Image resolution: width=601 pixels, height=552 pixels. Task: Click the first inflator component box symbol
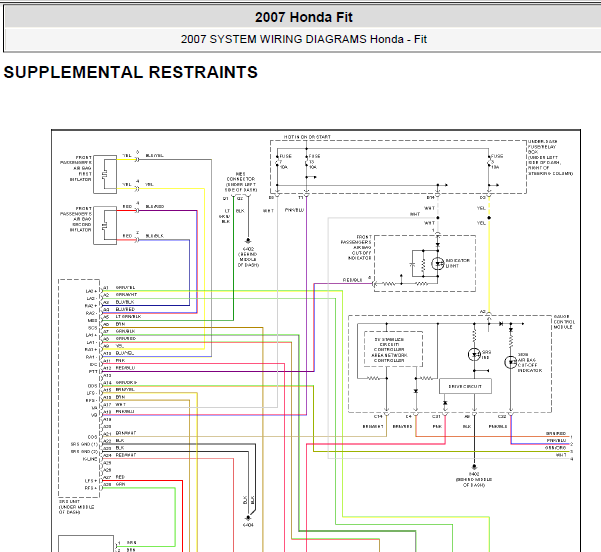105,174
